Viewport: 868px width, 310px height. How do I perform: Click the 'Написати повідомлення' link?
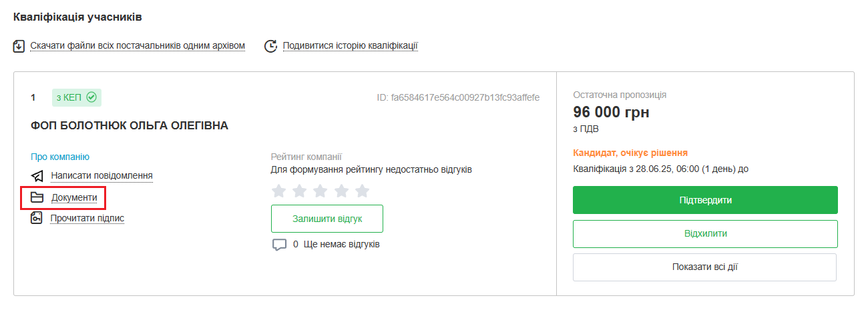click(101, 176)
